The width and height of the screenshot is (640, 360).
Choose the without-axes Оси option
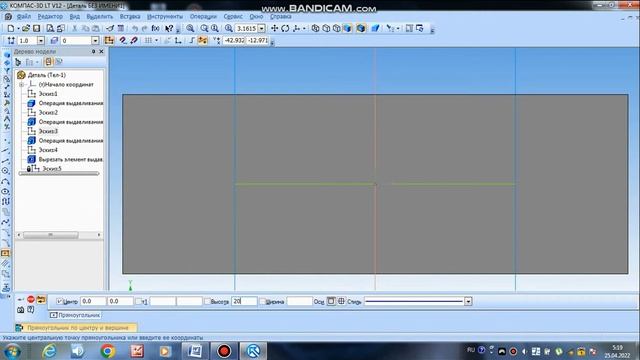click(x=331, y=301)
